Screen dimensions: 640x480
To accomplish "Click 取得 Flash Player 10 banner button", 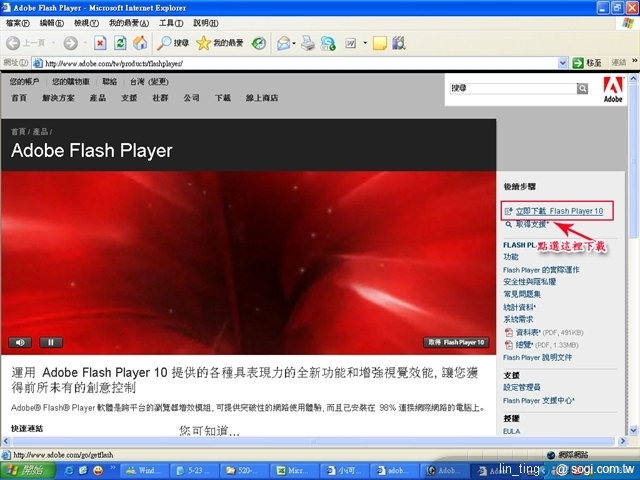I will [x=456, y=342].
